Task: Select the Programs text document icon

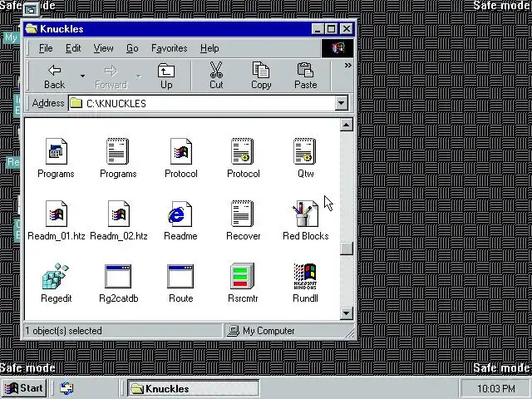Action: [x=118, y=151]
